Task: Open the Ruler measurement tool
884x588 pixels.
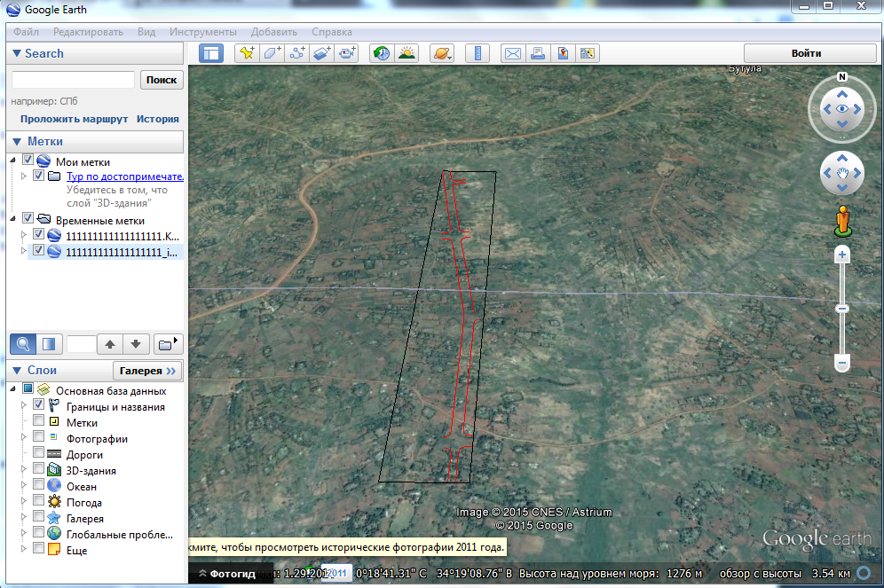Action: pos(478,53)
